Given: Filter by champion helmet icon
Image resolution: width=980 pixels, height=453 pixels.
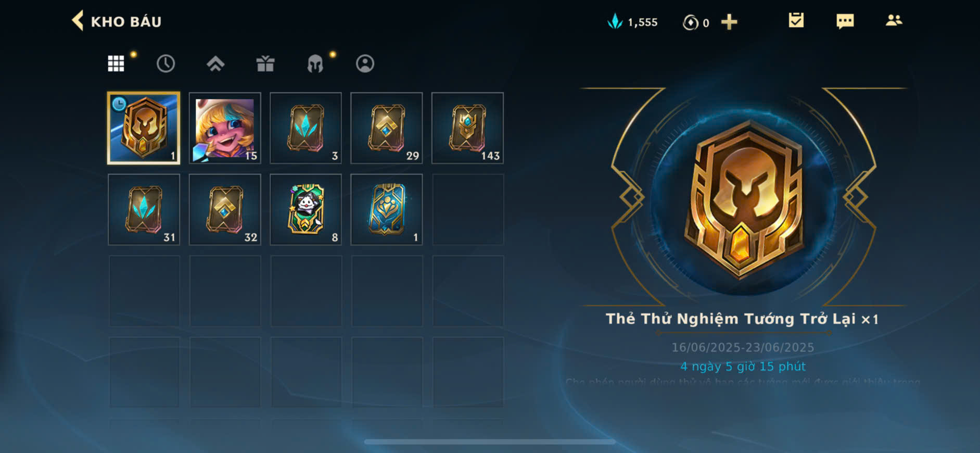Looking at the screenshot, I should [x=315, y=64].
